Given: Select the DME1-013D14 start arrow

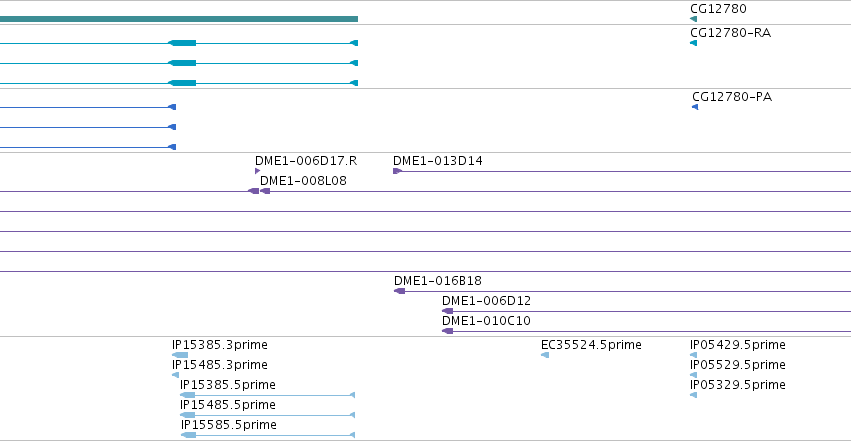Looking at the screenshot, I should click(x=397, y=171).
